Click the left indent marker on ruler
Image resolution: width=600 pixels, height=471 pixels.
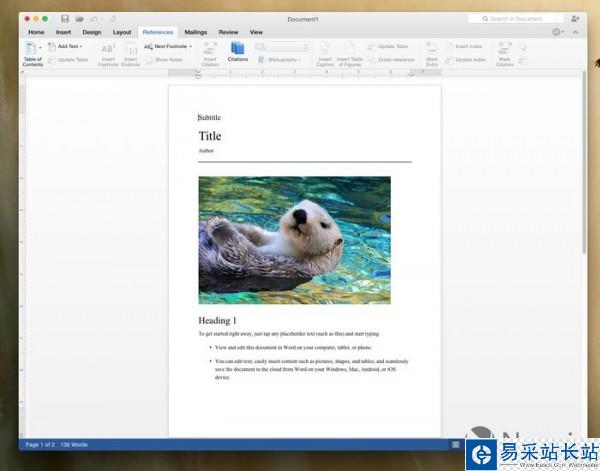197,73
